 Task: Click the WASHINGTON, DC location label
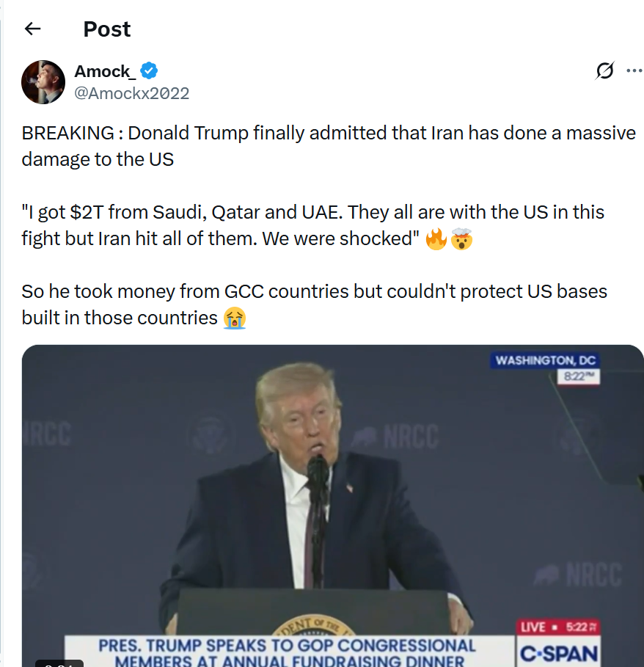pyautogui.click(x=546, y=360)
